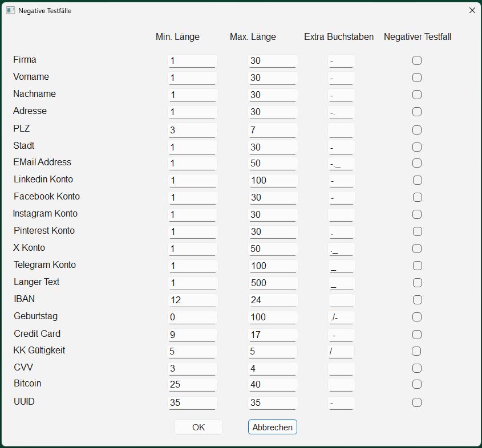The width and height of the screenshot is (482, 448).
Task: Toggle Instagram Konto negative test checkbox
Action: click(417, 214)
